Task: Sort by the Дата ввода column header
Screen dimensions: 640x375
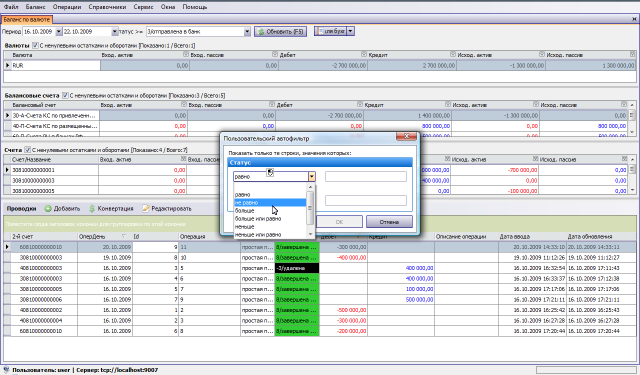Action: 532,236
